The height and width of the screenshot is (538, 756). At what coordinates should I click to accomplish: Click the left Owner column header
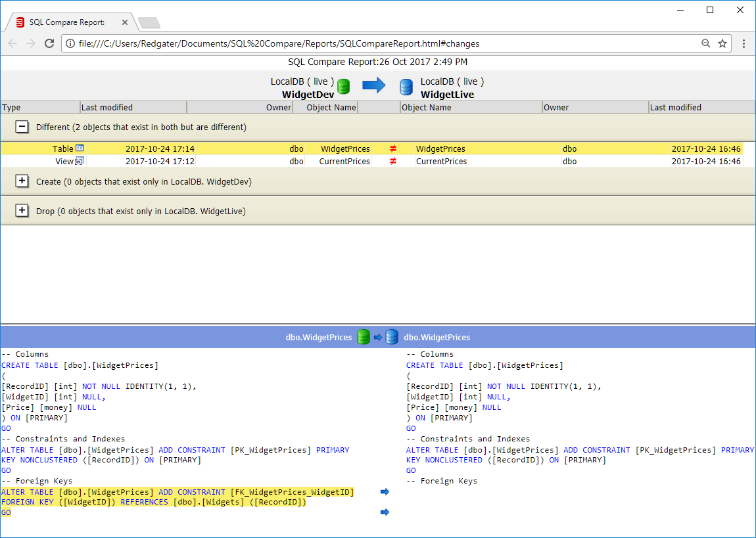pyautogui.click(x=240, y=108)
